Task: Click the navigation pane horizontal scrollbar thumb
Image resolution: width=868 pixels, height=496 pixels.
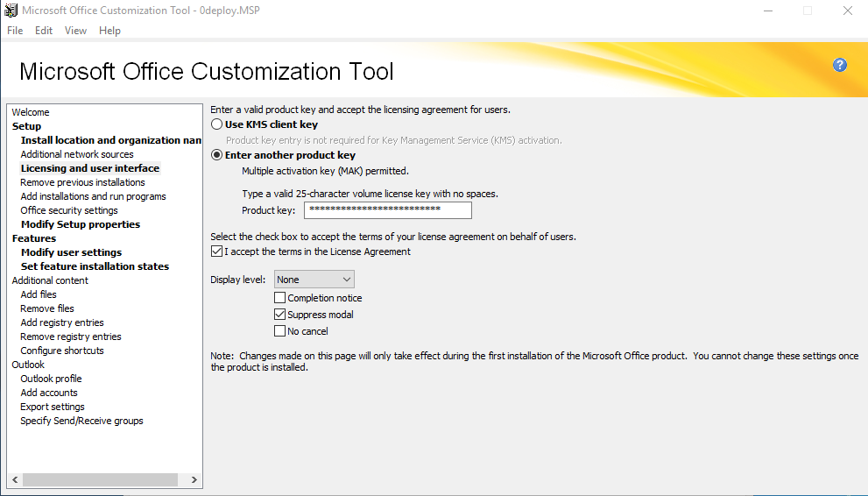Action: (x=100, y=479)
